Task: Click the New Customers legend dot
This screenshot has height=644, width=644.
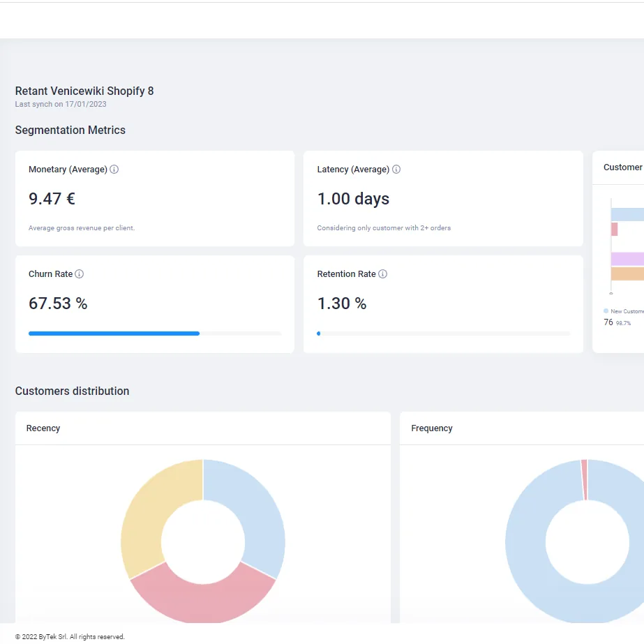Action: 606,311
